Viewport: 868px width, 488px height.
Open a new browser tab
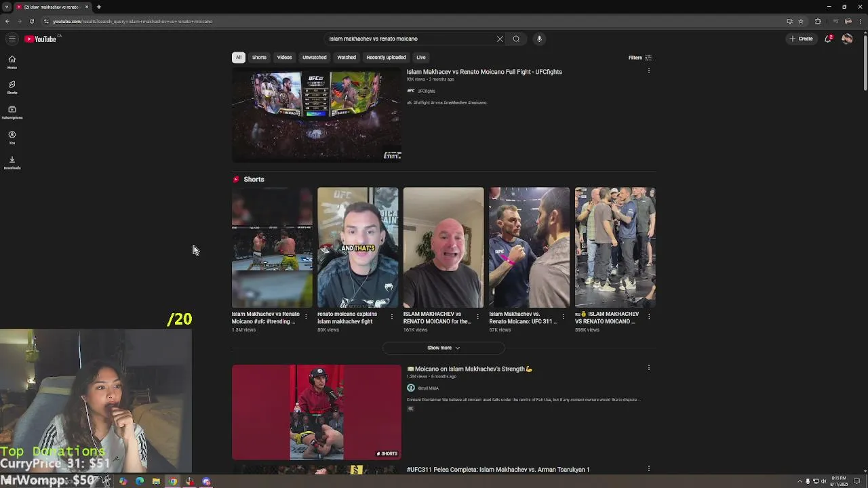coord(98,7)
